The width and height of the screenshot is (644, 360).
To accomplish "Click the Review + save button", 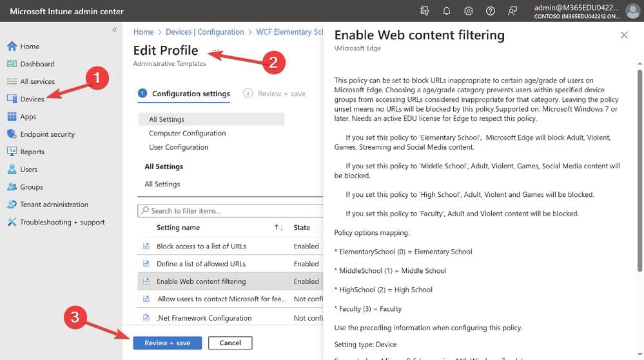I will click(167, 343).
